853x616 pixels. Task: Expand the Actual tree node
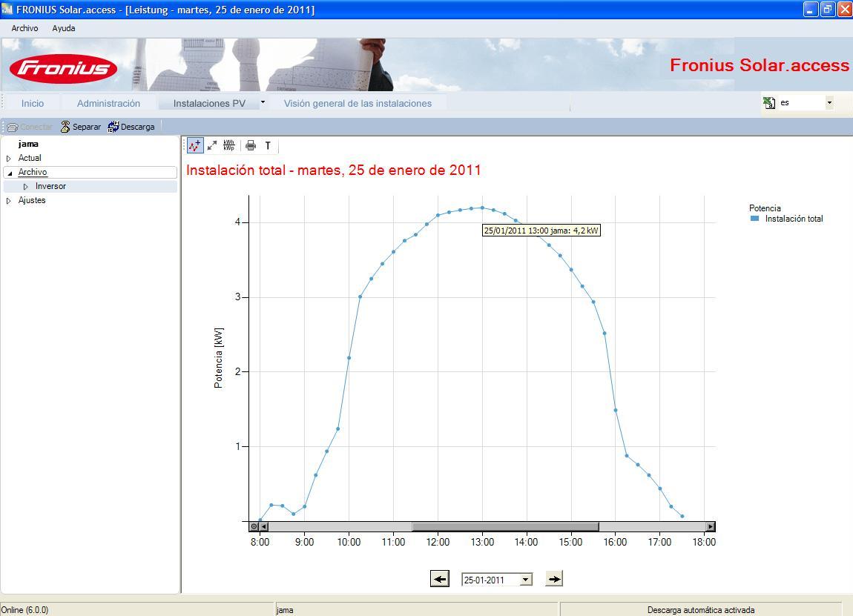[9, 158]
